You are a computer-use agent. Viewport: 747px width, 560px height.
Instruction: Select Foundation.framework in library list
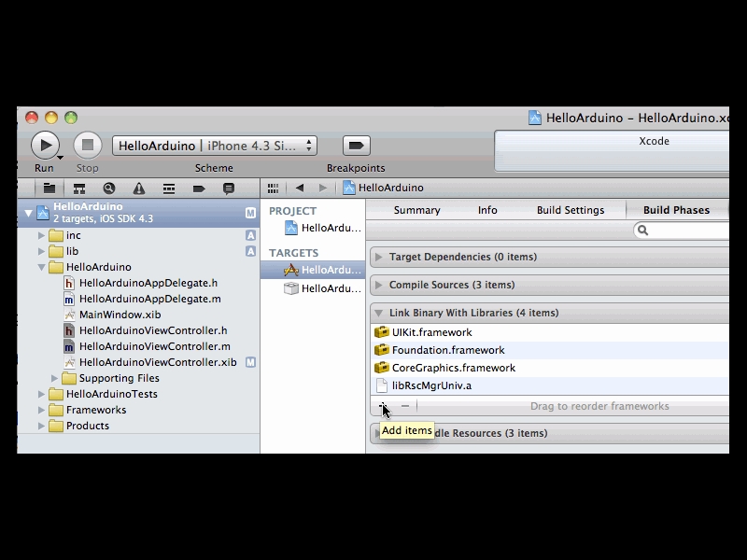pyautogui.click(x=550, y=350)
